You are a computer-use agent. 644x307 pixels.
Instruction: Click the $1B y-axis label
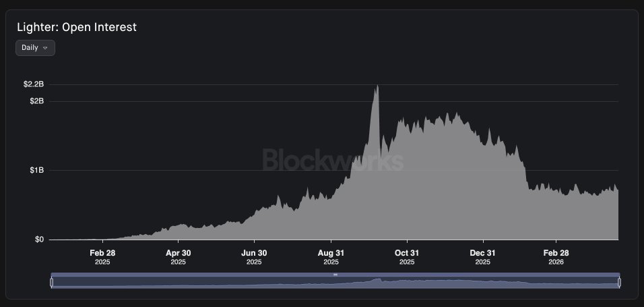pos(36,170)
